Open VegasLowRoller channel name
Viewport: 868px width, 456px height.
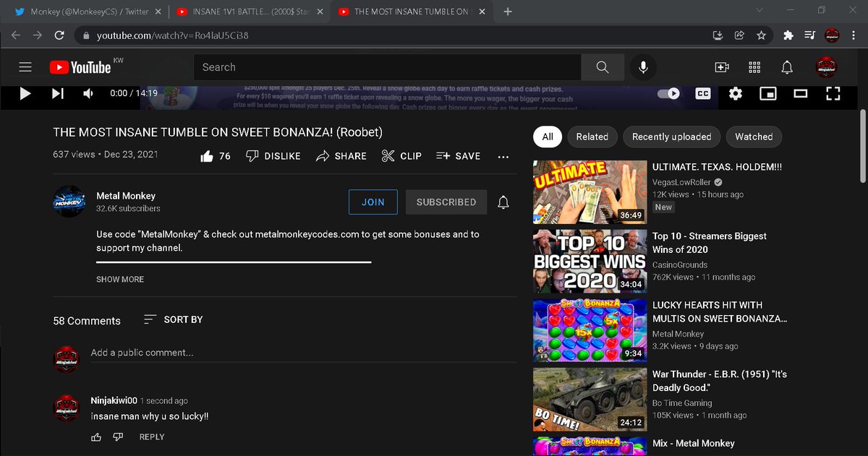pos(682,182)
